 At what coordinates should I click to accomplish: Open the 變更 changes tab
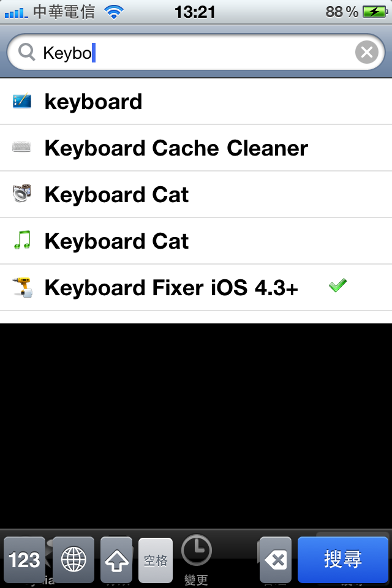[x=196, y=559]
